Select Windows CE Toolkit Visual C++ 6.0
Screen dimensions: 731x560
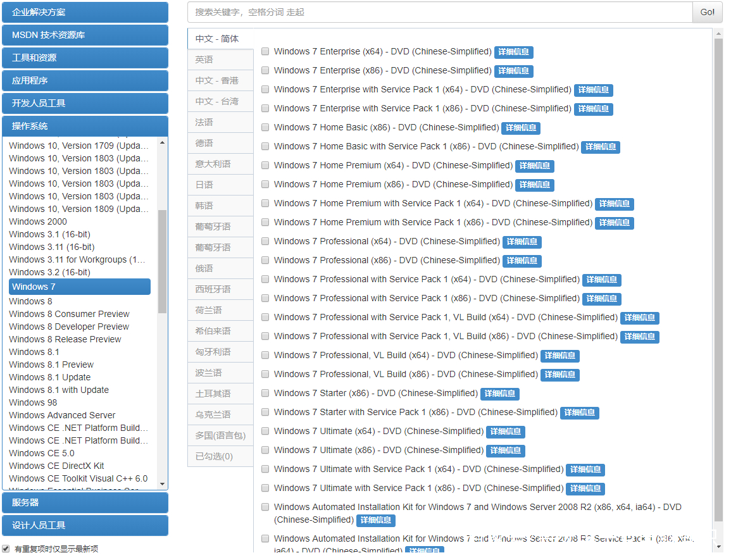[78, 478]
